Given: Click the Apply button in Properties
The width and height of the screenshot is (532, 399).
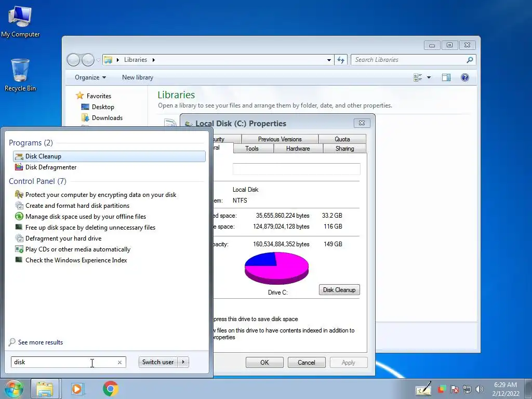Looking at the screenshot, I should 349,362.
